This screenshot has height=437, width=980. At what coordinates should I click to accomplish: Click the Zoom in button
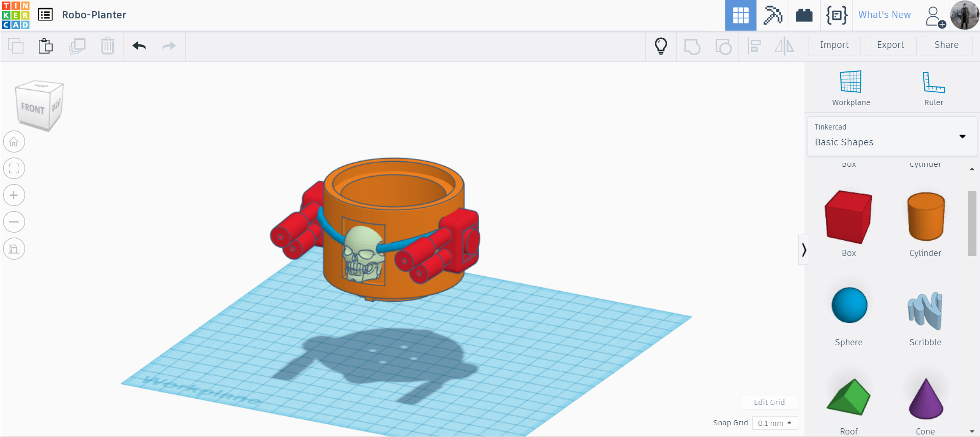point(14,195)
